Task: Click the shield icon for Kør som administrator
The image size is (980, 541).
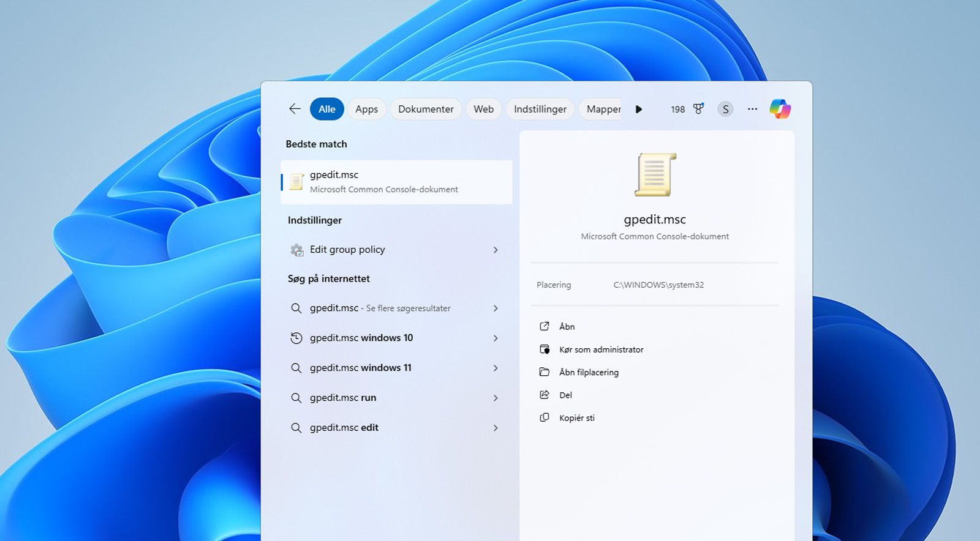Action: pyautogui.click(x=545, y=349)
